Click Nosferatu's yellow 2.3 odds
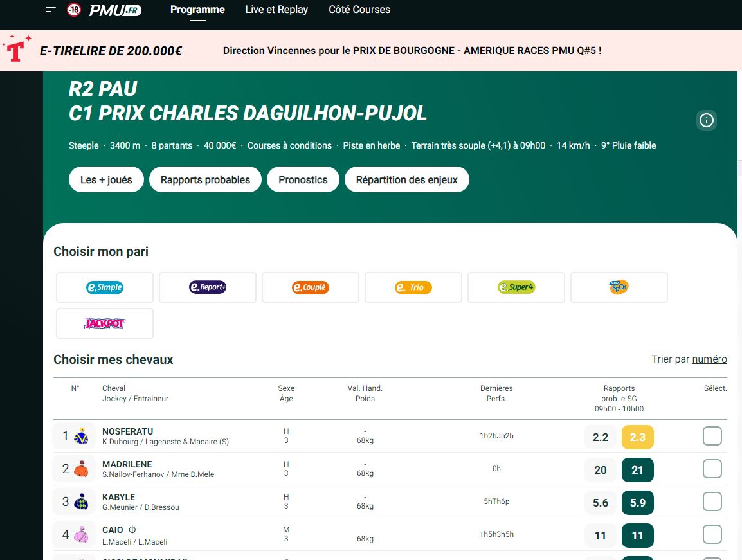The width and height of the screenshot is (742, 560). (637, 437)
